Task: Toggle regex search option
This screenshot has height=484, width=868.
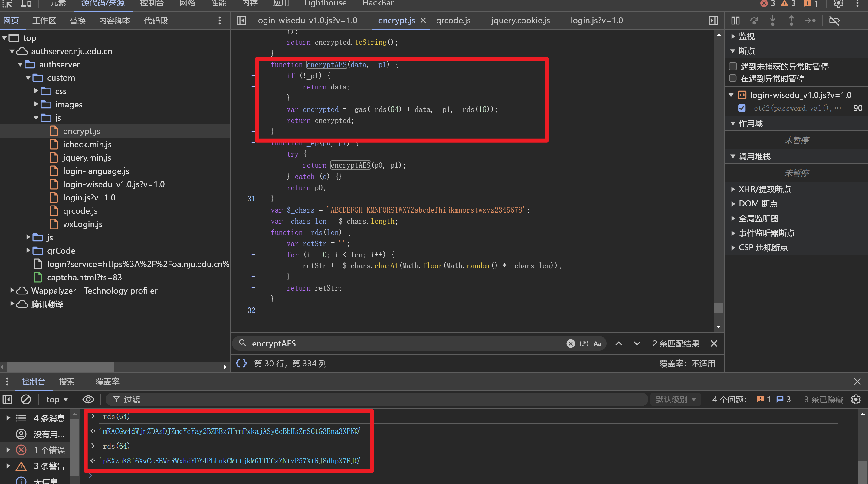Action: 584,343
